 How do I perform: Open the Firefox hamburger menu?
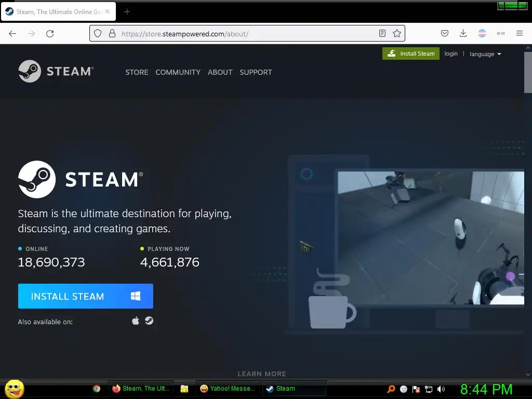[519, 33]
